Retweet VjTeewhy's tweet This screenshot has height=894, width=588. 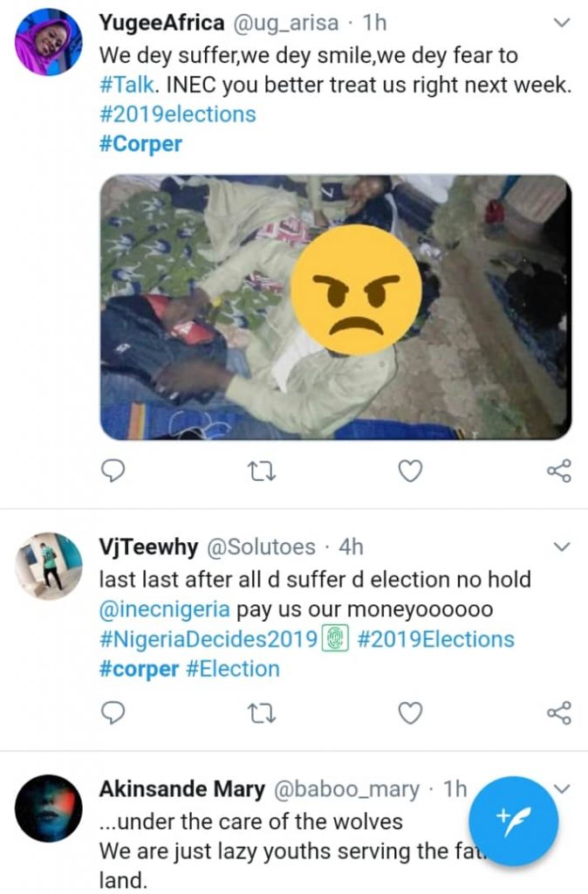(x=262, y=713)
